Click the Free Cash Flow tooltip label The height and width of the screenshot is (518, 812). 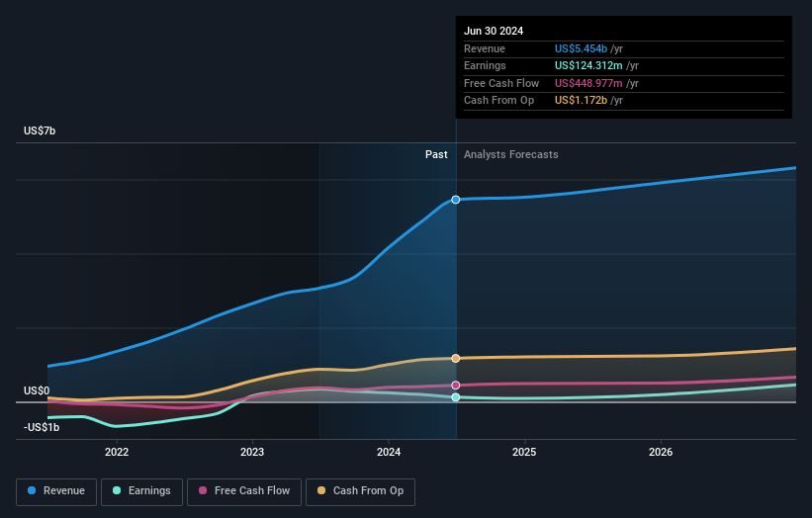(501, 83)
